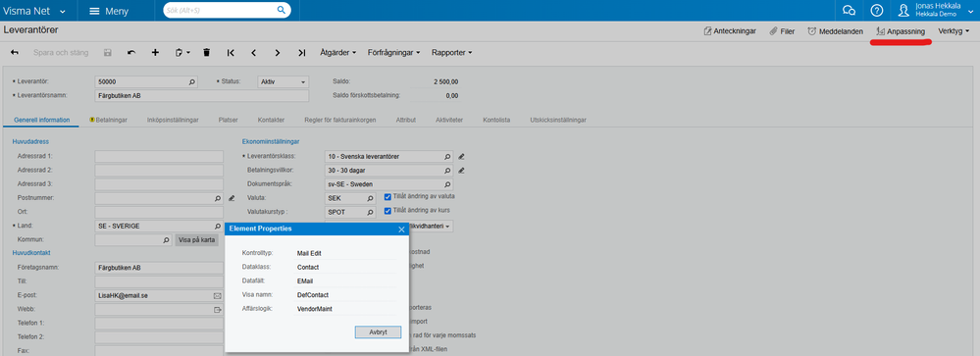This screenshot has height=356, width=980.
Task: Click the Leverantörsnamn field with Färgbutiken AB
Action: [x=202, y=95]
